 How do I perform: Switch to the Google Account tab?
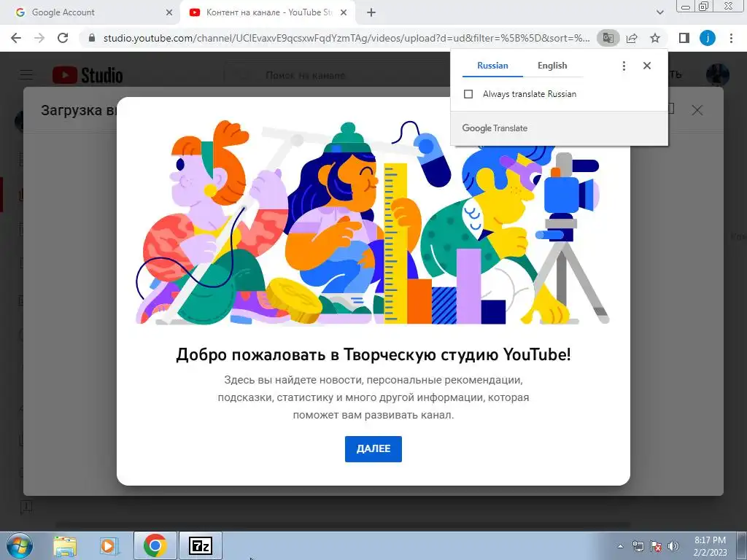pyautogui.click(x=89, y=12)
